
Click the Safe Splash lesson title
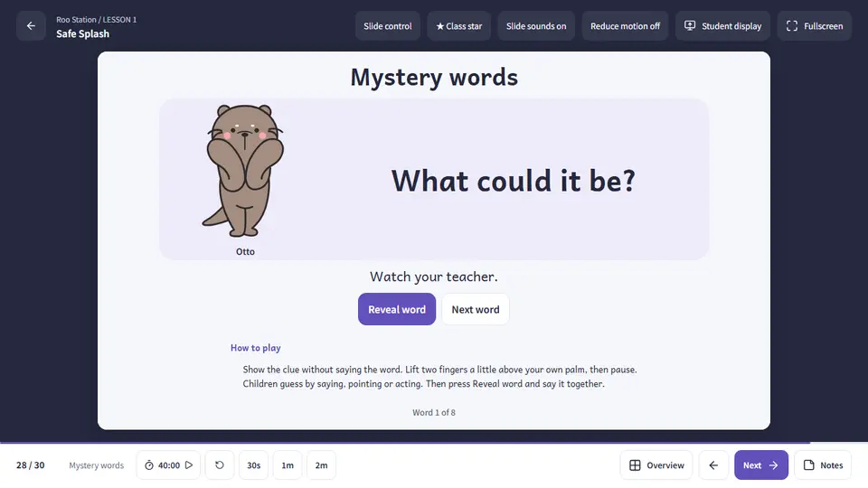point(82,33)
